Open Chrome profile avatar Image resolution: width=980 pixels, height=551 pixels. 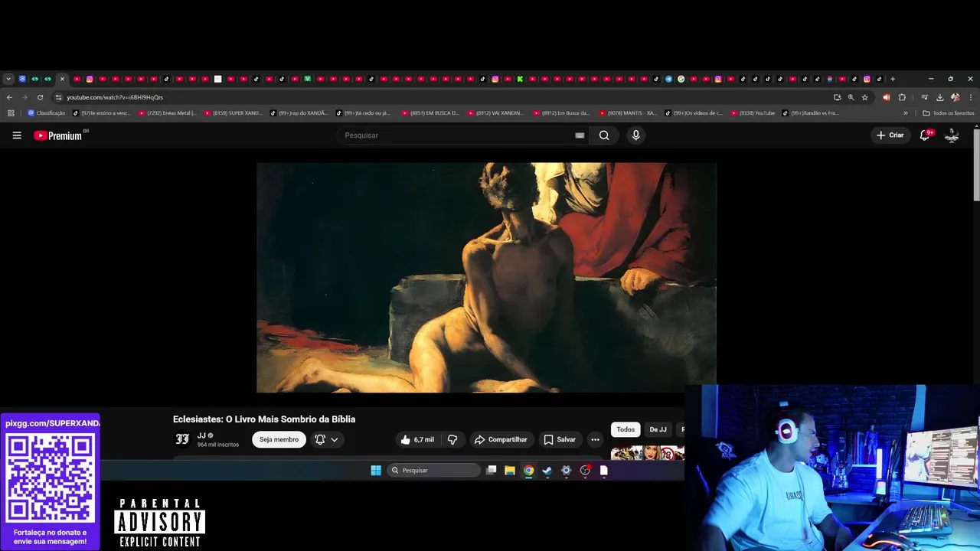[955, 97]
